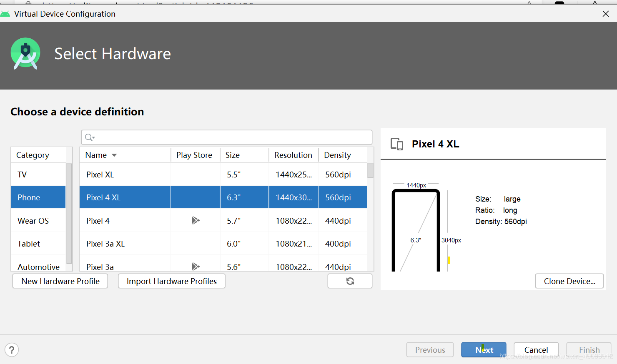
Task: Click the Finish button
Action: [589, 350]
